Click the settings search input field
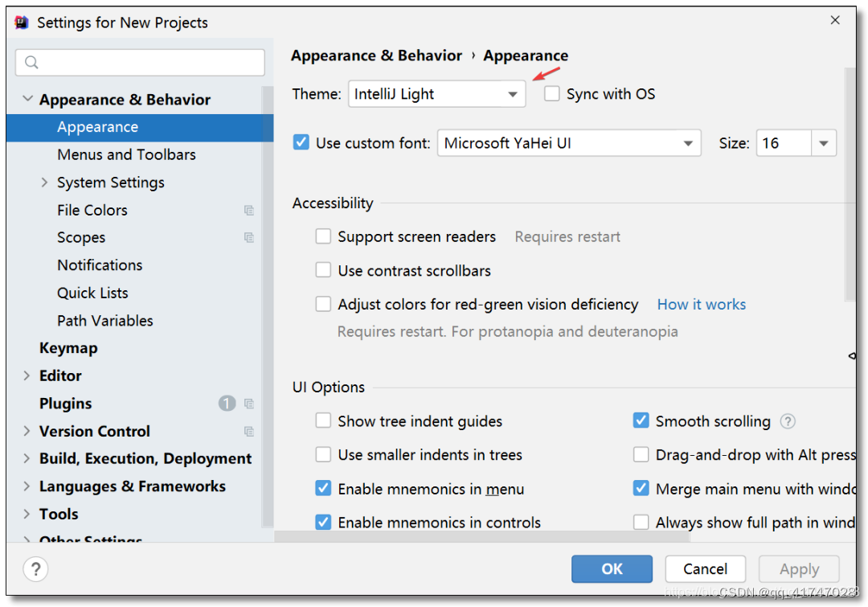 tap(149, 63)
